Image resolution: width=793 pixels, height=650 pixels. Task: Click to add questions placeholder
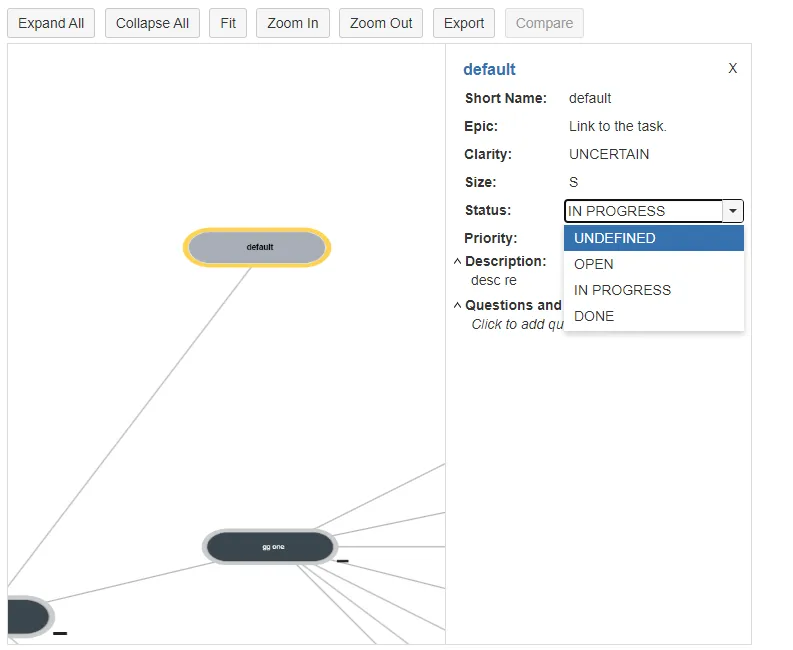click(x=517, y=325)
